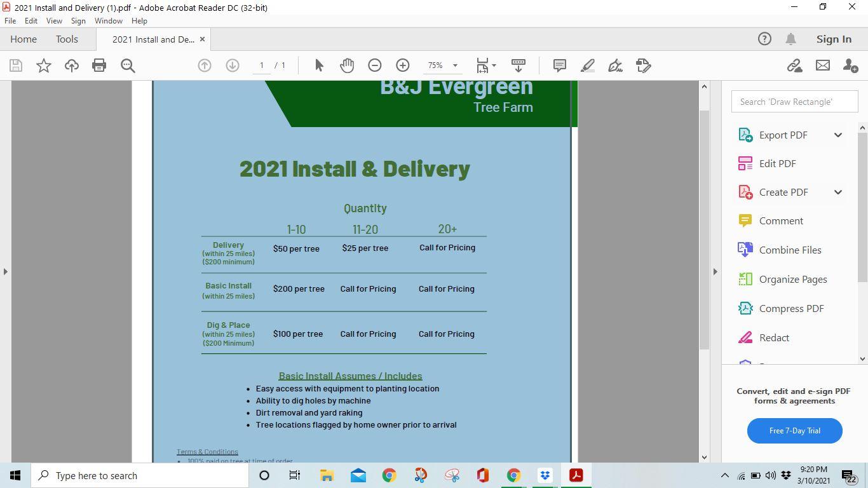Screen dimensions: 868x488
Task: Zoom in with the plus icon
Action: [x=403, y=65]
